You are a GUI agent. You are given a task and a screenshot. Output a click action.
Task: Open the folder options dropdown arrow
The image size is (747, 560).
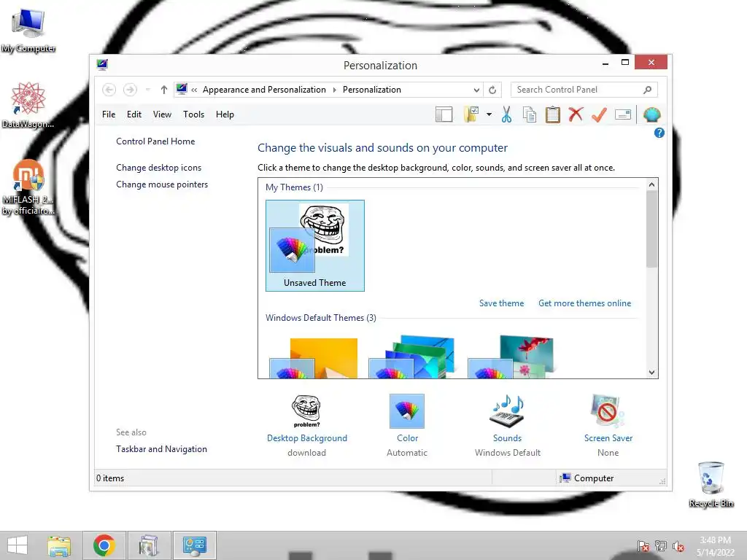(x=489, y=114)
